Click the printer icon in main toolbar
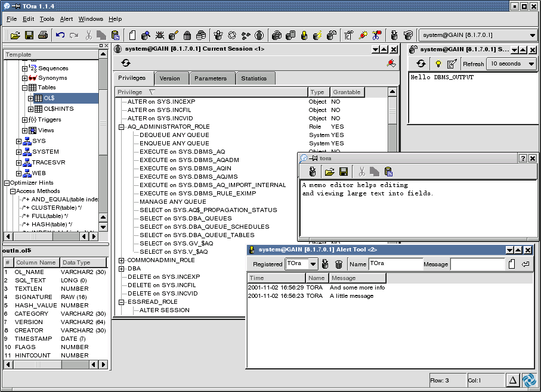The height and width of the screenshot is (392, 541). (43, 35)
